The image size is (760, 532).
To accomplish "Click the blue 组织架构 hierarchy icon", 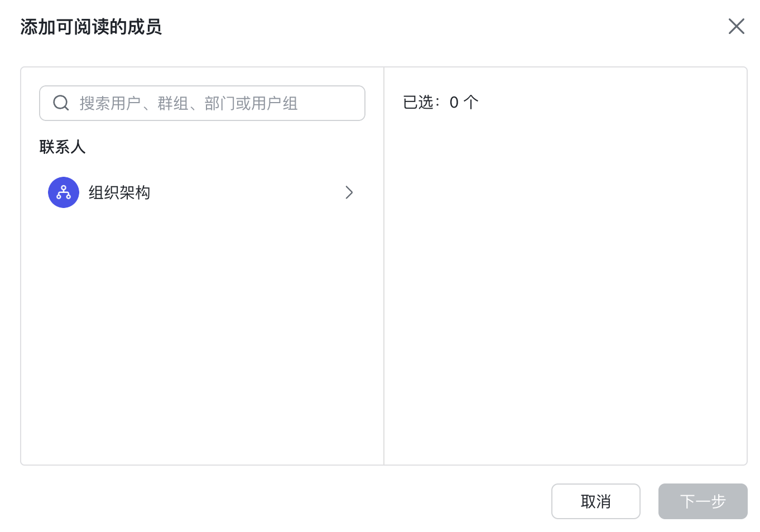I will pyautogui.click(x=64, y=192).
